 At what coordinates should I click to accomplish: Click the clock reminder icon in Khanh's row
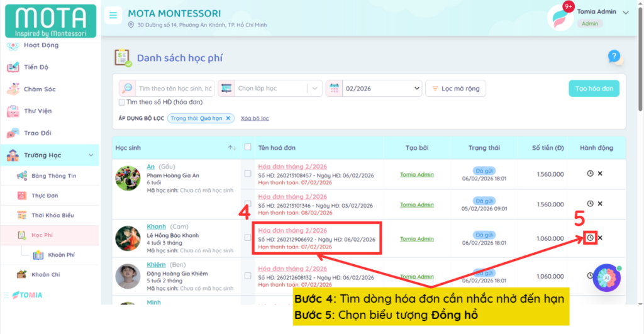pyautogui.click(x=590, y=238)
